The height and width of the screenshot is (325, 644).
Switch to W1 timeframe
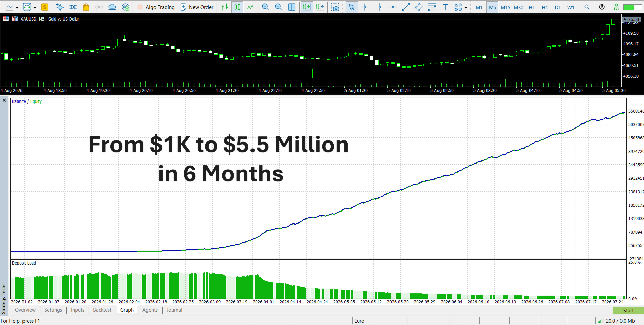(571, 7)
